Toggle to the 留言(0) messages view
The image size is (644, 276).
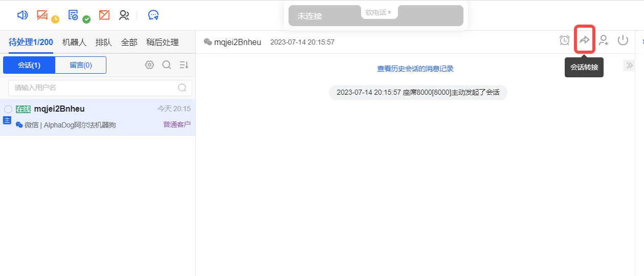point(81,65)
